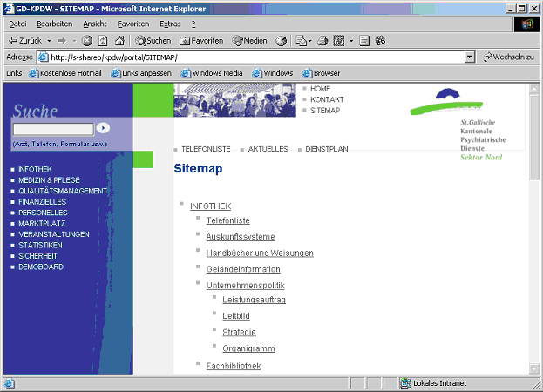Open the Organigramm link
Viewport: 543px width, 392px height.
click(248, 348)
